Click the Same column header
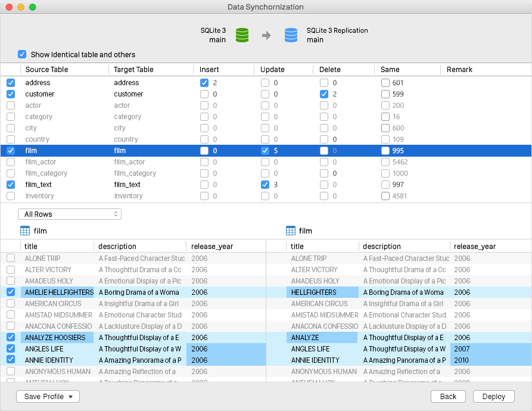The height and width of the screenshot is (411, 532). coord(407,70)
